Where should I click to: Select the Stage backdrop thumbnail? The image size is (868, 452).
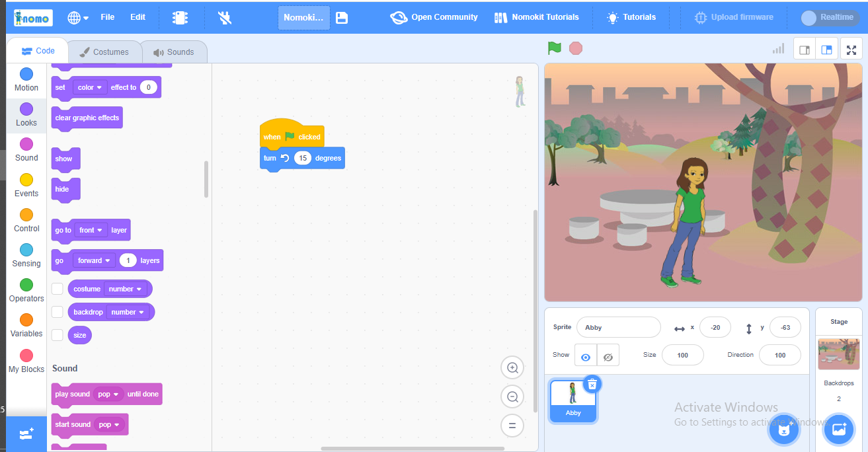(839, 354)
